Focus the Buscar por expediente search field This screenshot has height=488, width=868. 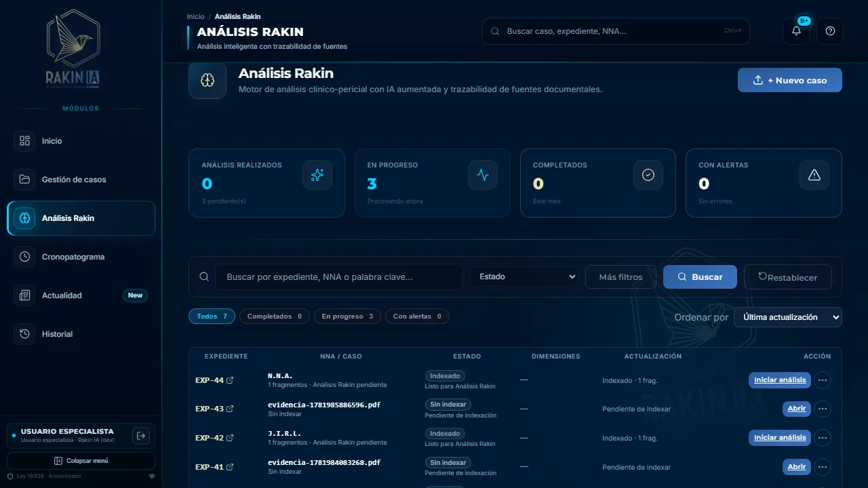point(339,277)
